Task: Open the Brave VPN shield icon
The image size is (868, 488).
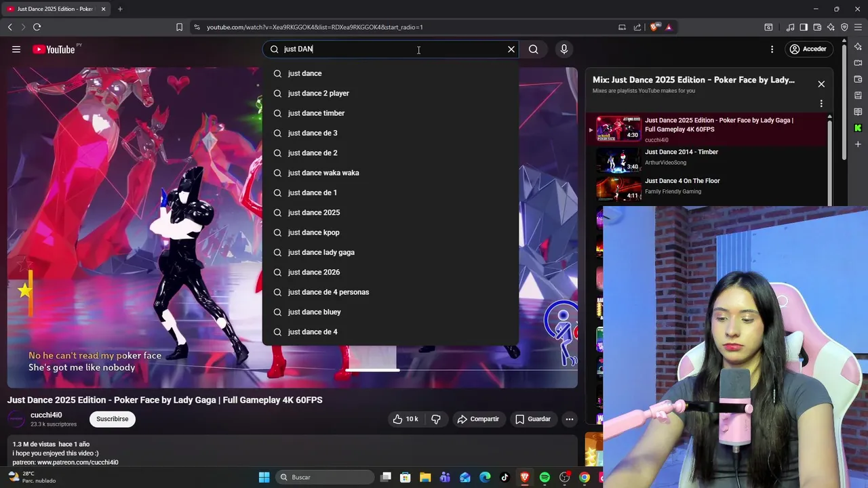Action: [844, 27]
